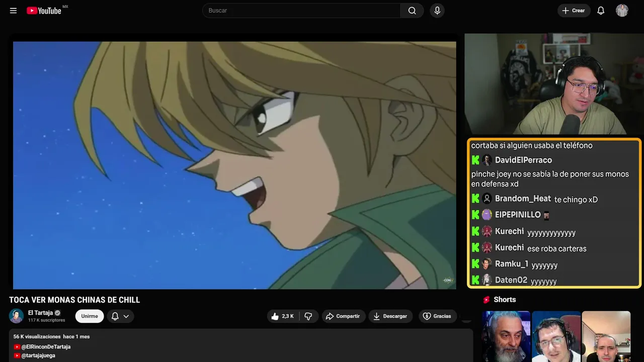The image size is (644, 362).
Task: Click chat message "cortaba si alguien usaba el teléfono"
Action: tap(532, 146)
